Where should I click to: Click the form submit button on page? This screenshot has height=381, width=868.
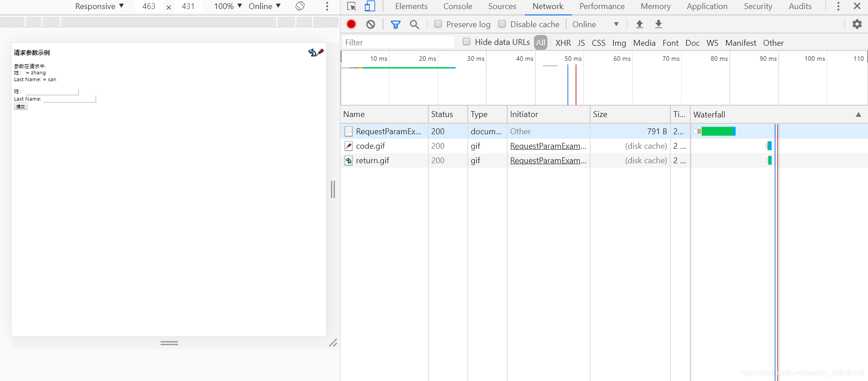(20, 107)
